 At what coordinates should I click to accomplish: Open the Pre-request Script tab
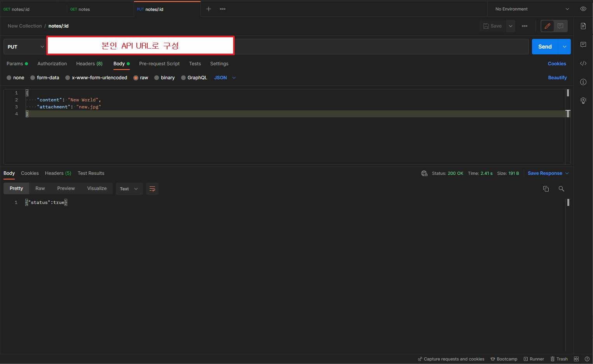[x=159, y=64]
